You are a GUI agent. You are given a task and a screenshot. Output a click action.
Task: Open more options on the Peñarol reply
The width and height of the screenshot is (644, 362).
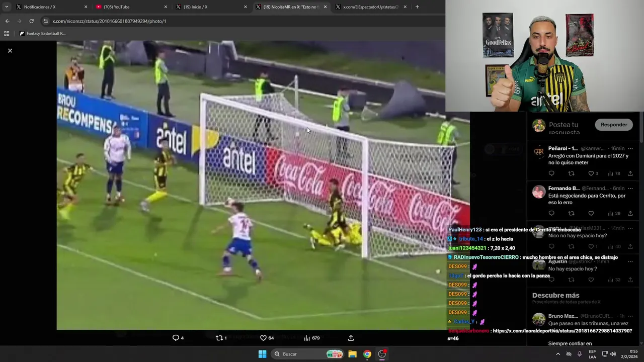(630, 149)
